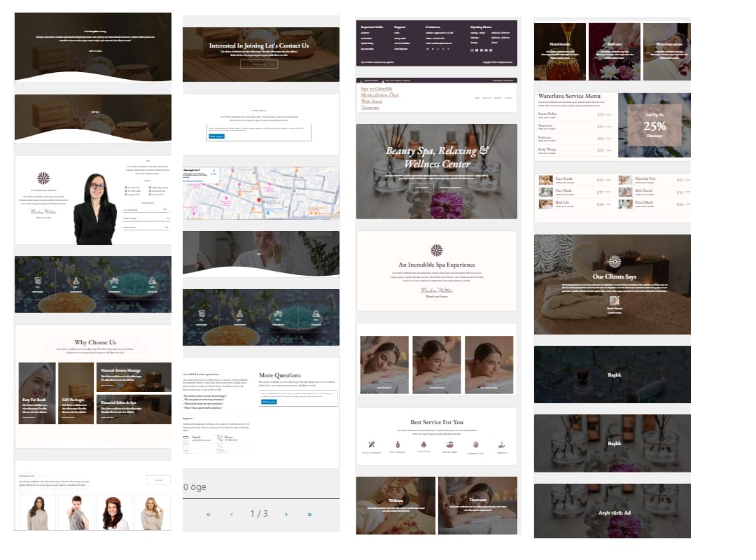Click the Get Up To 25% discount badge
This screenshot has width=756, height=560.
[654, 126]
